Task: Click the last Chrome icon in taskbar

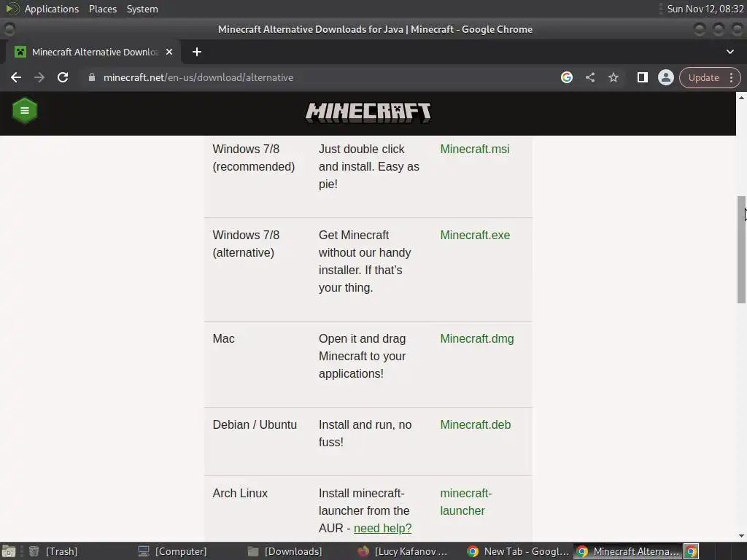Action: point(692,551)
